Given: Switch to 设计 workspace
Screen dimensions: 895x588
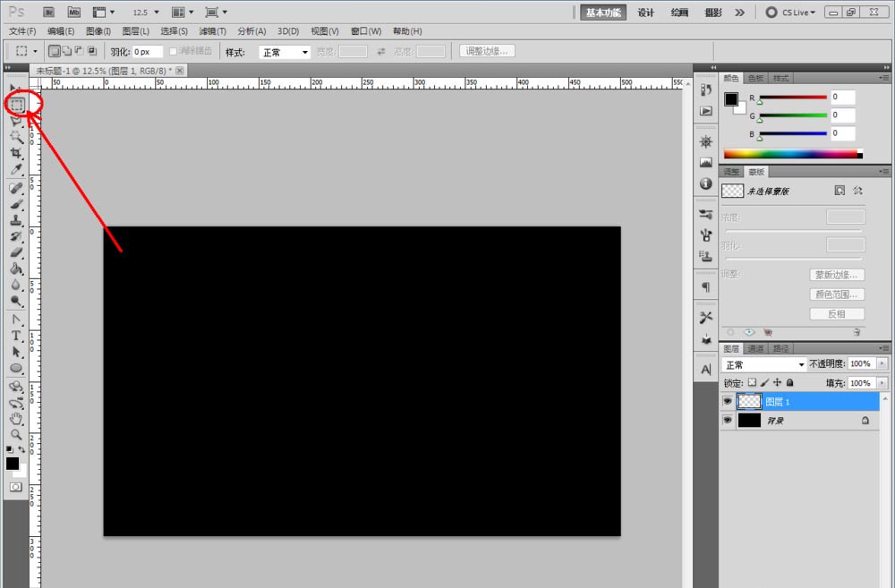Looking at the screenshot, I should pyautogui.click(x=645, y=13).
